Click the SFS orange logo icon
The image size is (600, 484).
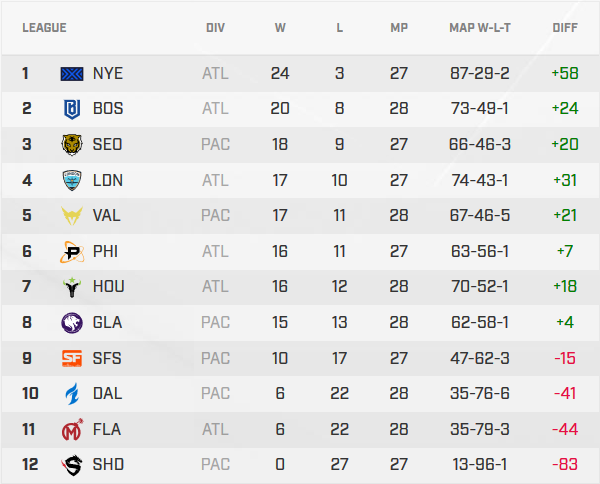point(73,358)
